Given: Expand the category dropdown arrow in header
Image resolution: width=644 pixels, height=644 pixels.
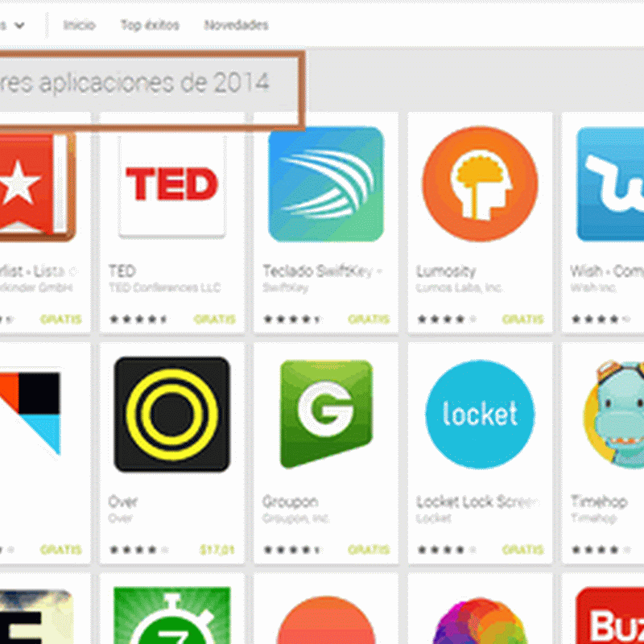Looking at the screenshot, I should tap(19, 26).
